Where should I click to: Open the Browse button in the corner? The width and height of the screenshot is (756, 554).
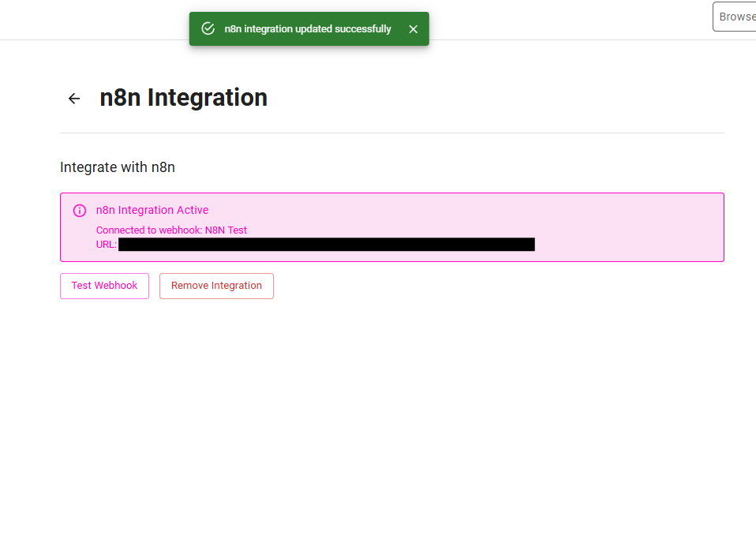click(x=735, y=17)
